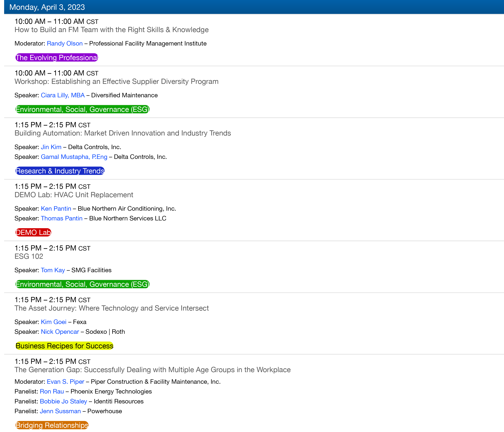Open the ESG 102 session title
Screen dimensions: 504x432
pos(29,256)
